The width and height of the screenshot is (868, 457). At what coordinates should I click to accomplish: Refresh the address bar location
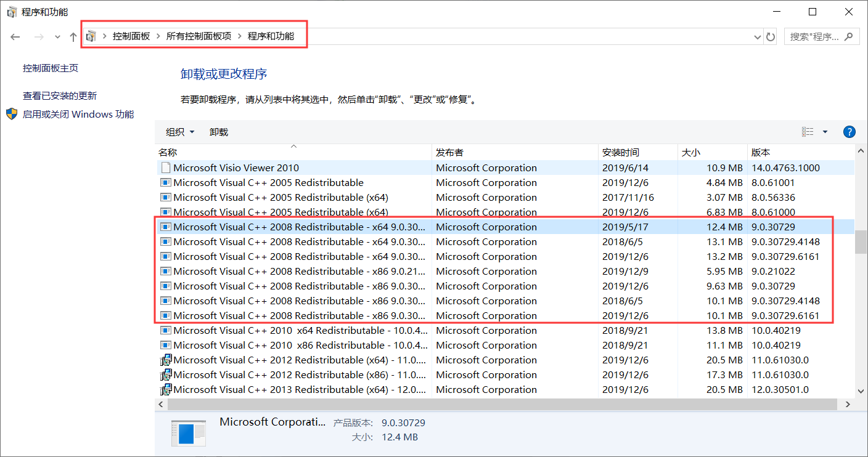771,37
